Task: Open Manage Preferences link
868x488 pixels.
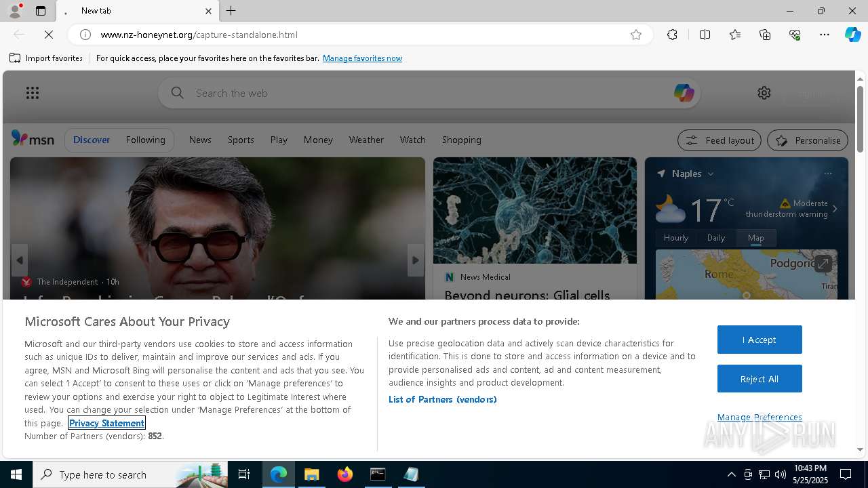Action: tap(759, 417)
